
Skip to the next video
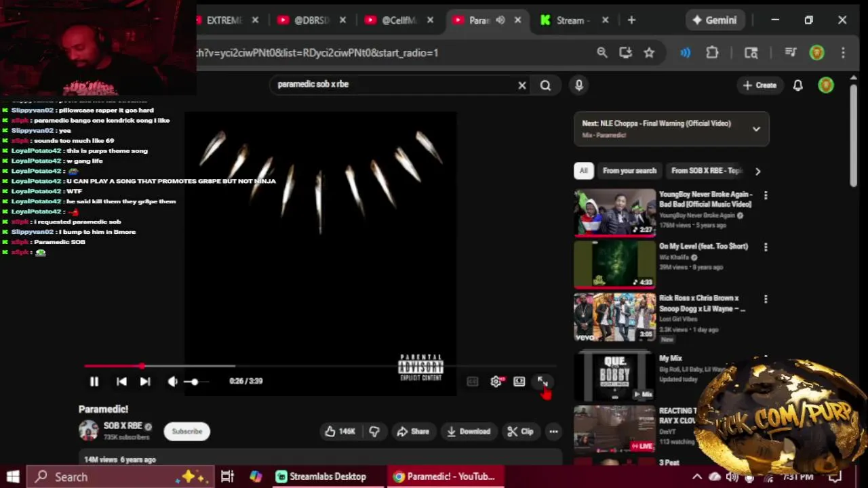tap(145, 382)
